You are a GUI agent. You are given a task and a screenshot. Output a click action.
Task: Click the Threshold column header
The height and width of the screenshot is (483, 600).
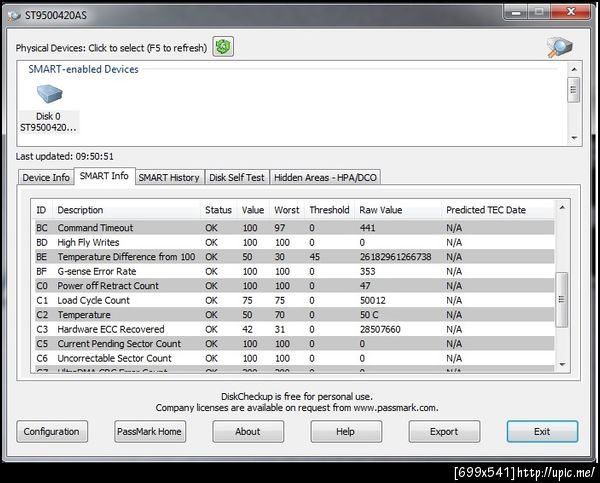pyautogui.click(x=329, y=210)
